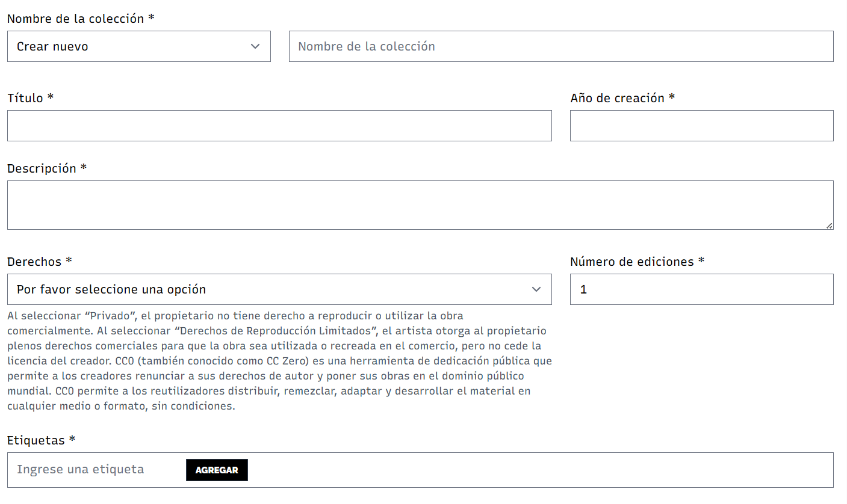Screen dimensions: 847x504
Task: Click the chevron on the collection dropdown
Action: pos(255,46)
